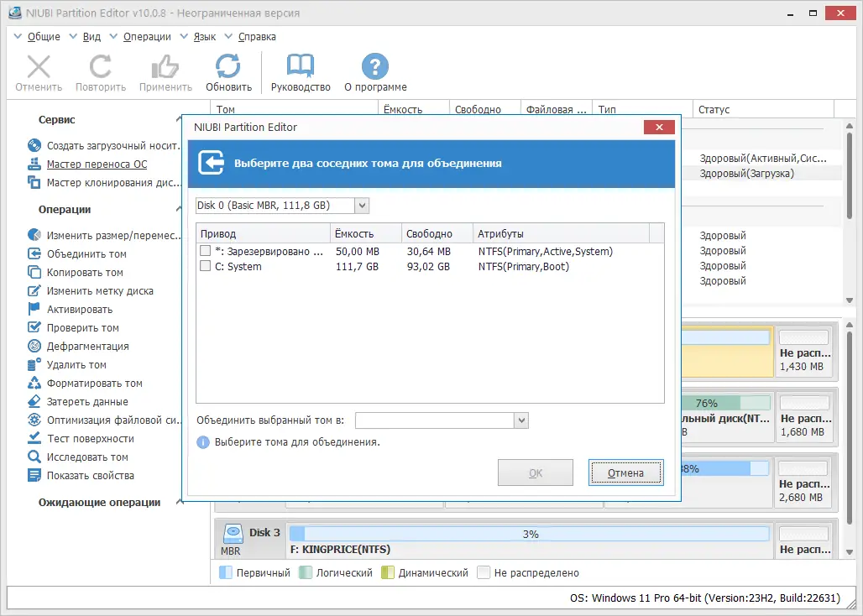Open the Disk 0 Basic MBR dropdown
This screenshot has height=616, width=863.
point(282,206)
